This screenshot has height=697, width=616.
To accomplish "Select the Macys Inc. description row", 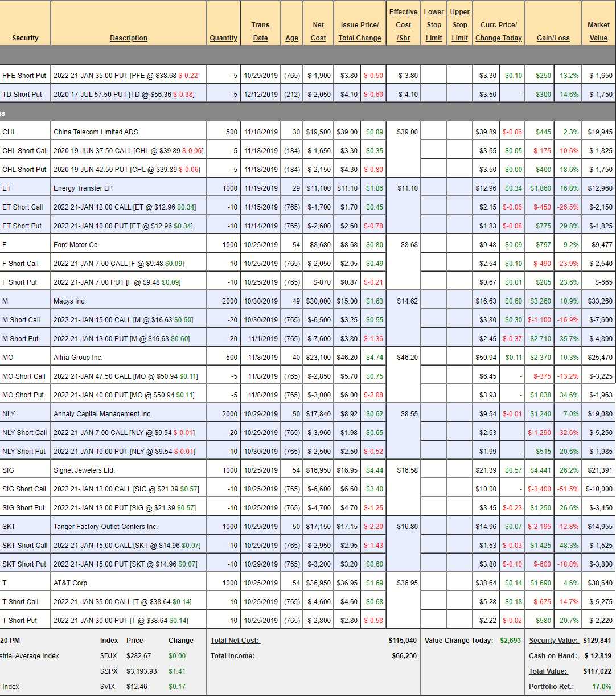I will [70, 301].
